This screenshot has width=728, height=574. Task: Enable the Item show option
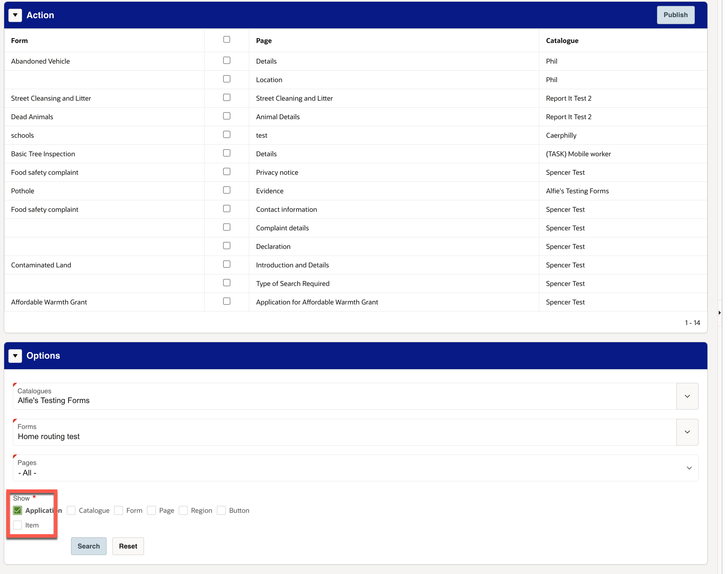pos(17,525)
